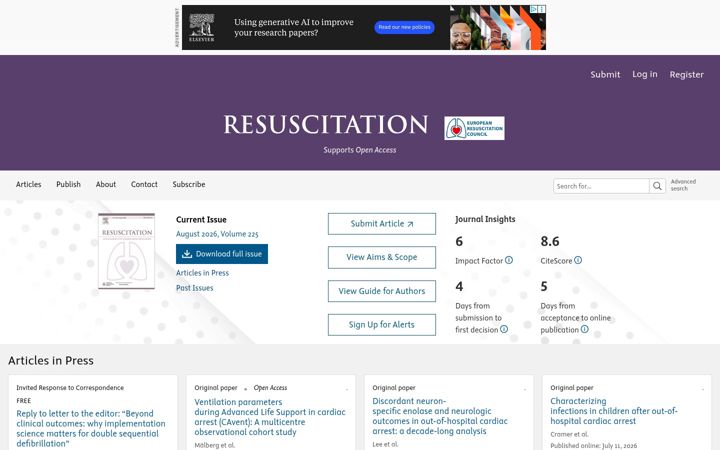The width and height of the screenshot is (720, 450).
Task: Click the search magnifier icon
Action: 657,186
